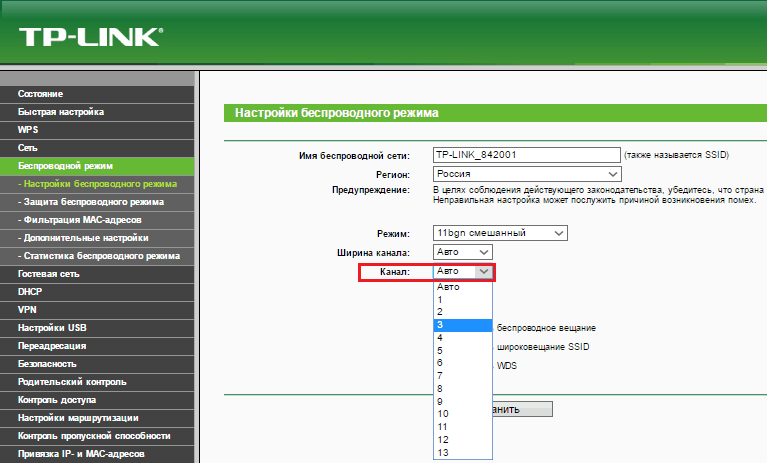Open Контроль доступа menu item
767x463 pixels.
click(97, 400)
